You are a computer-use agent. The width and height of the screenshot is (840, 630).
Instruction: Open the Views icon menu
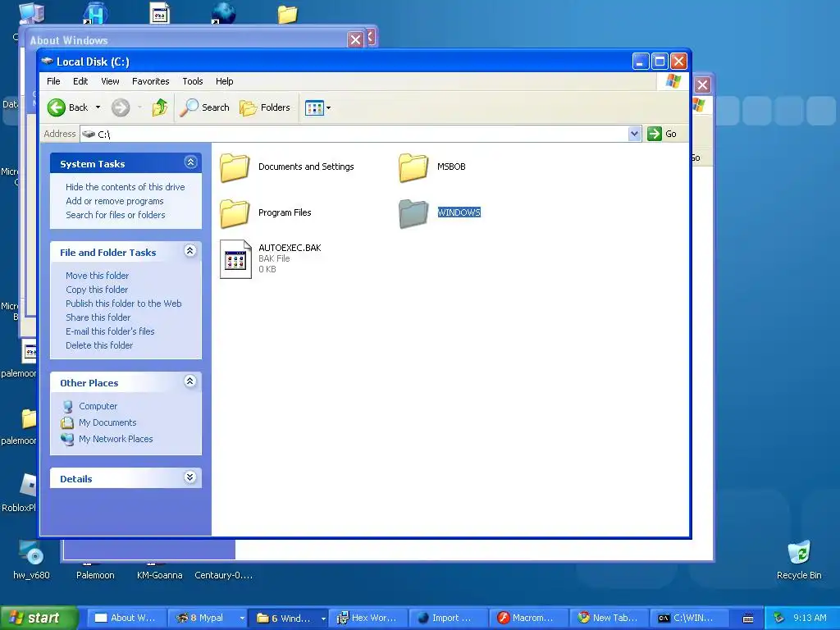click(314, 108)
